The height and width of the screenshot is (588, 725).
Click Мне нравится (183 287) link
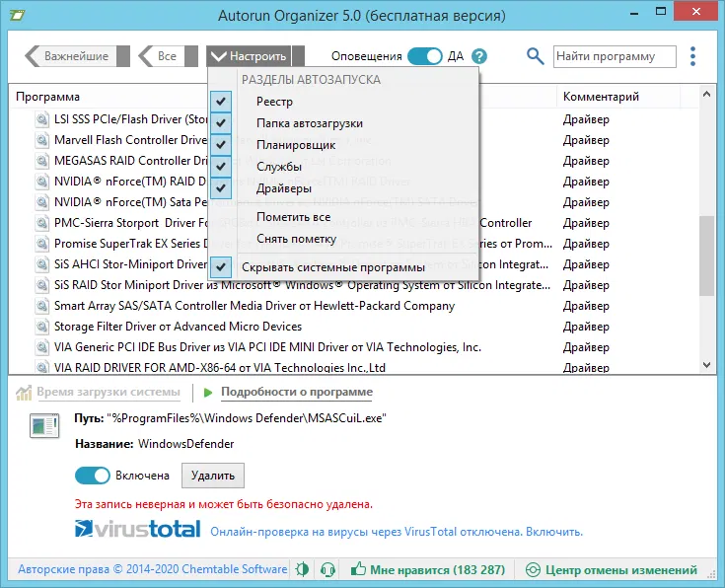tap(437, 569)
